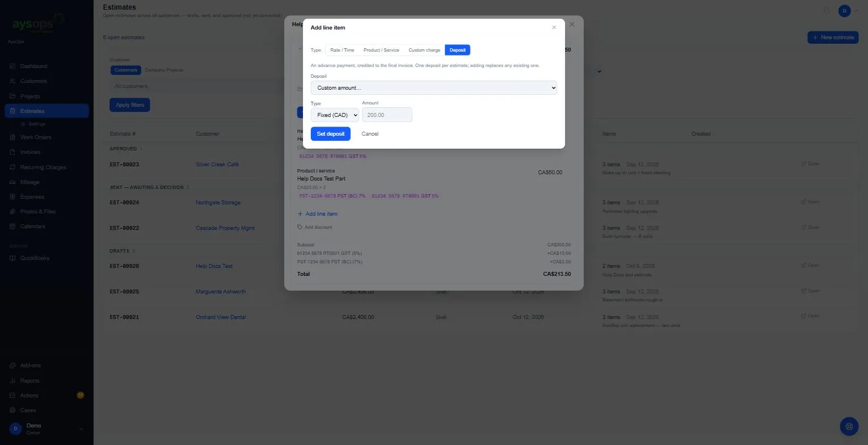Select the Customers filter toggle

(x=126, y=70)
